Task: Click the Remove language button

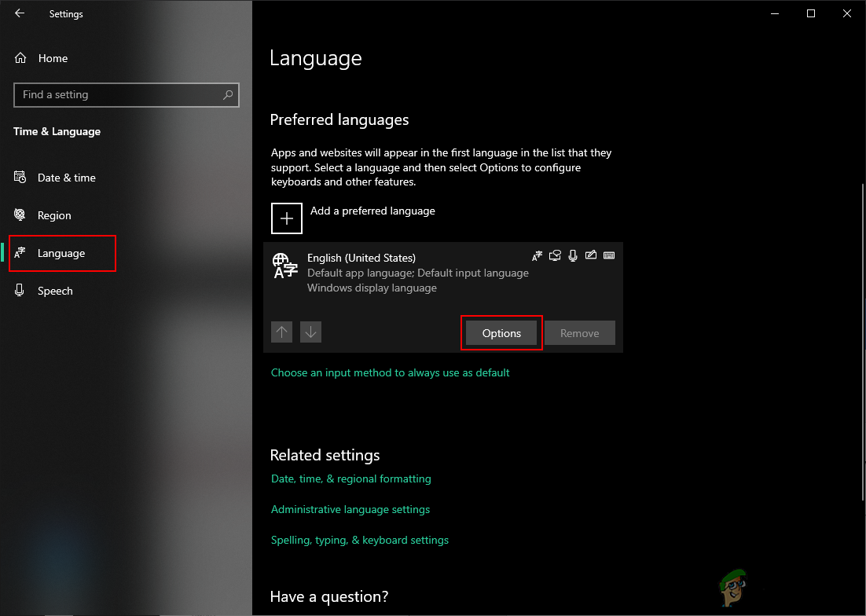Action: (580, 333)
